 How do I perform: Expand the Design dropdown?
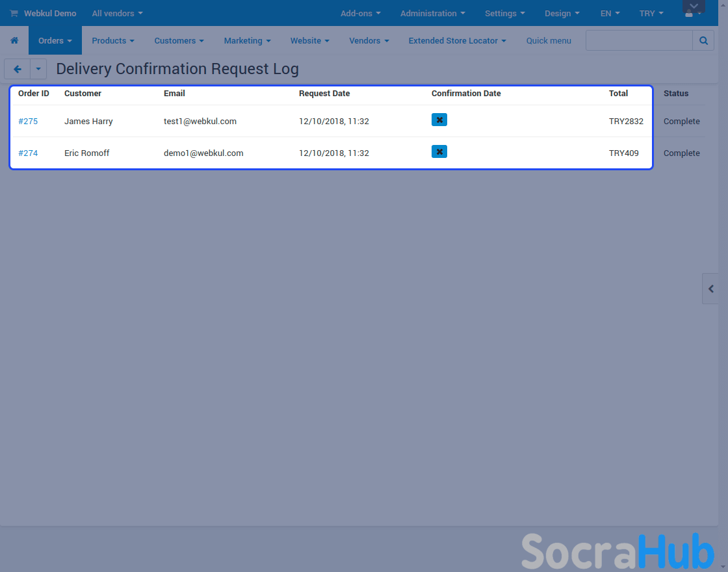coord(562,14)
